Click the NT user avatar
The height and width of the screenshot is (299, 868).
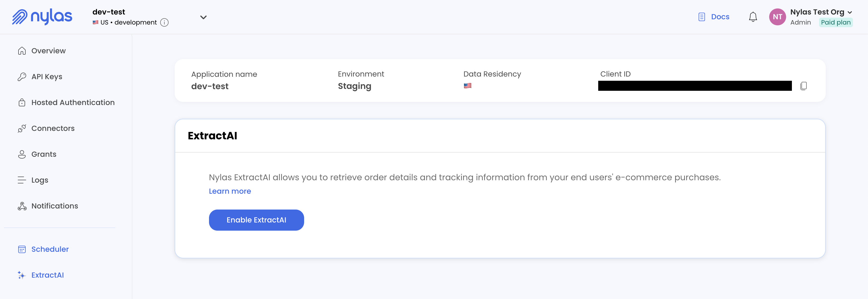[x=777, y=17]
